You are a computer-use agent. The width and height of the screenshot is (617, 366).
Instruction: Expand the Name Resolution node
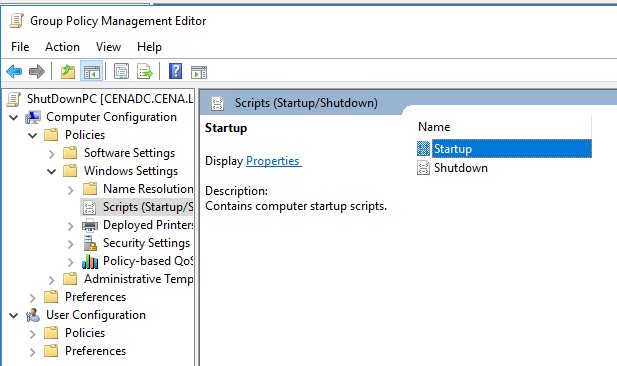(70, 190)
